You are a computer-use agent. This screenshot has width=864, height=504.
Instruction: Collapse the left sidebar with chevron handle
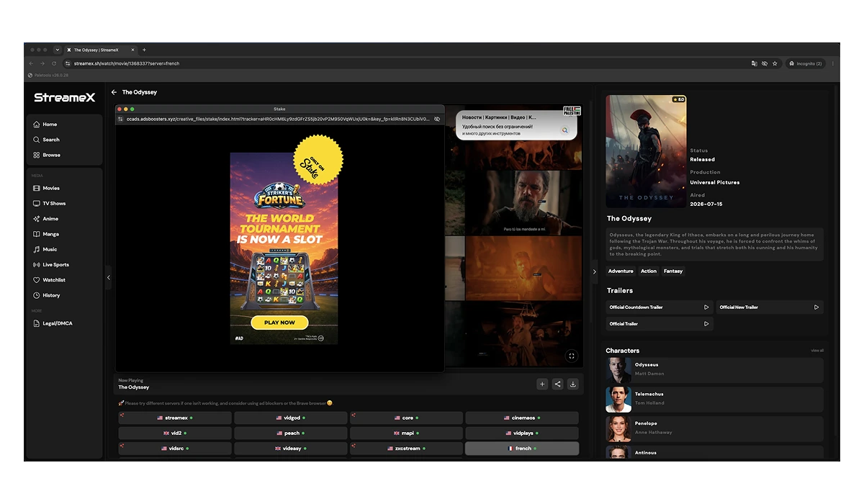(x=109, y=277)
